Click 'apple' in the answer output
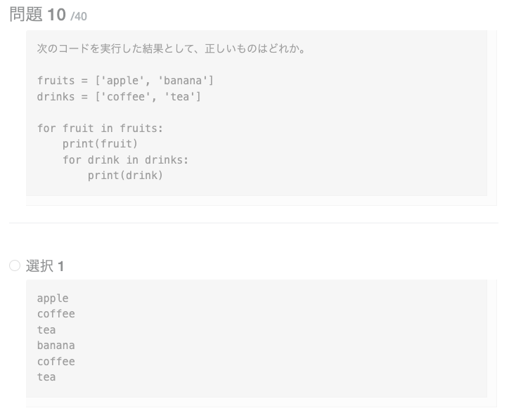Viewport: 509px width, 420px height. 53,298
